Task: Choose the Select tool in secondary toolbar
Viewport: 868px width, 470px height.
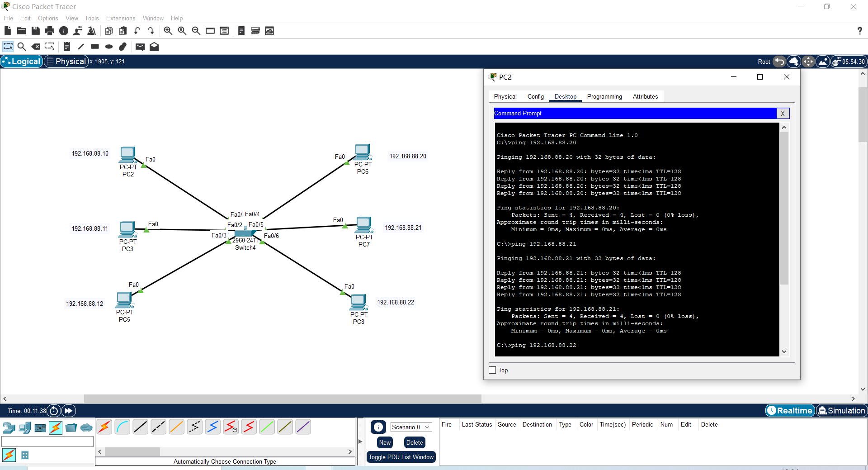Action: point(8,47)
